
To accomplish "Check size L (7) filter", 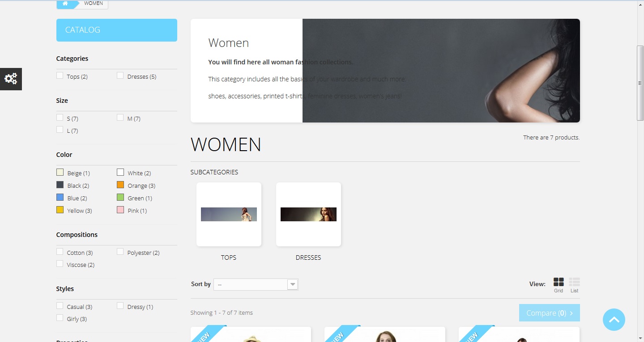I will (x=60, y=130).
